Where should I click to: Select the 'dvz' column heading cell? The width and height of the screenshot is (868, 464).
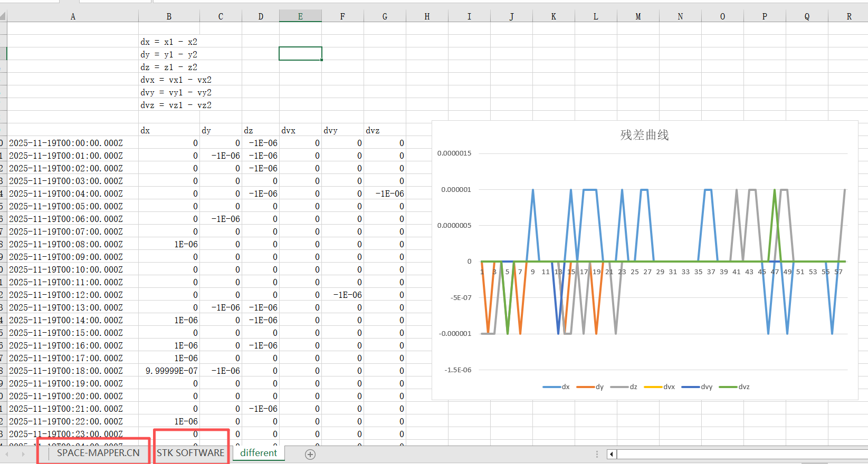385,130
